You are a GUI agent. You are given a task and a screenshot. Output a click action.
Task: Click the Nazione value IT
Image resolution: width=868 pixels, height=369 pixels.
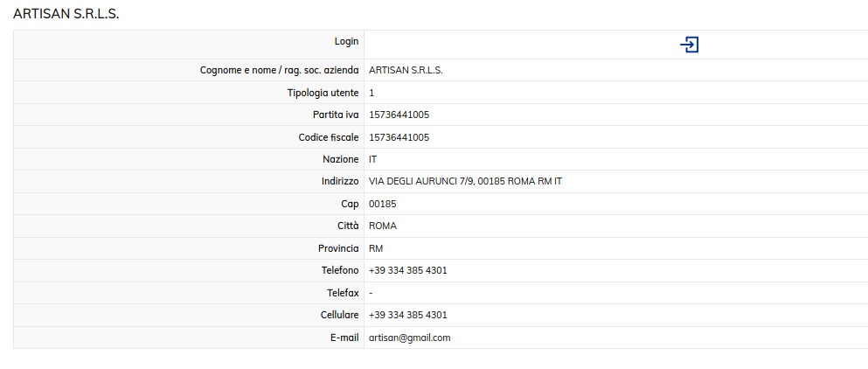pyautogui.click(x=373, y=159)
